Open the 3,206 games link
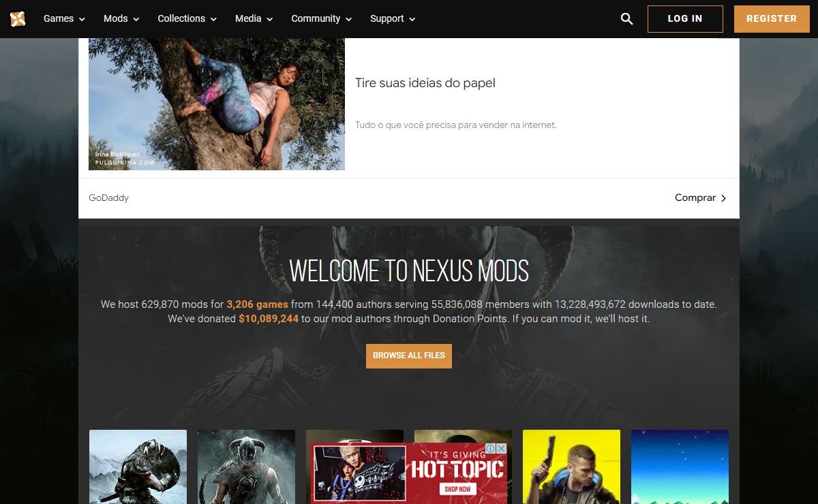The image size is (818, 504). (x=258, y=304)
